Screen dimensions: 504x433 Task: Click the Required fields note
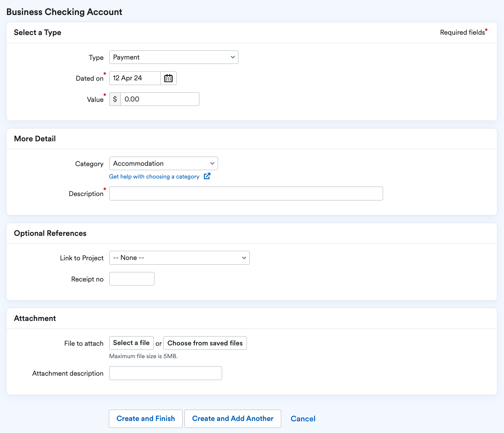[x=464, y=32]
